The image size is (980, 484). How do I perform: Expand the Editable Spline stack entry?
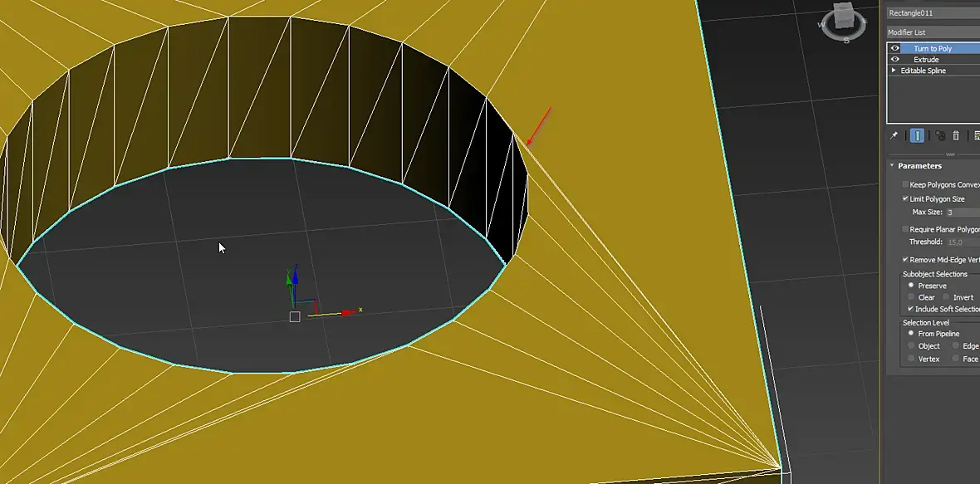coord(893,71)
